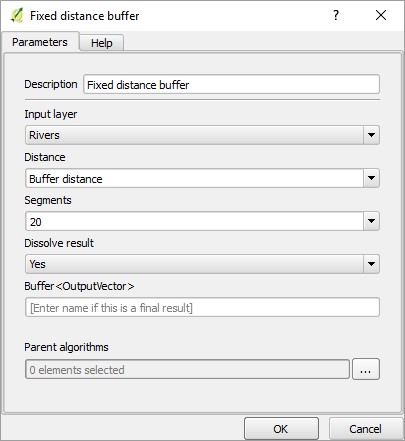Click the question mark help icon
405x441 pixels.
(336, 15)
